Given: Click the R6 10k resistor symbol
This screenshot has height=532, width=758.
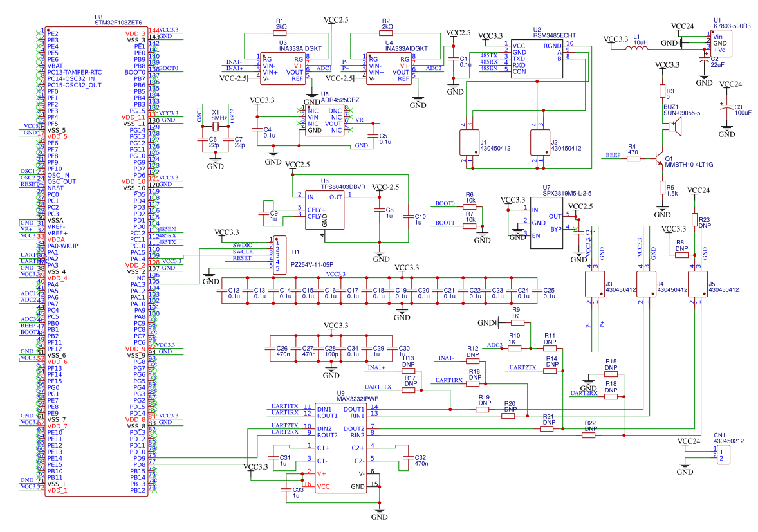Looking at the screenshot, I should point(469,206).
